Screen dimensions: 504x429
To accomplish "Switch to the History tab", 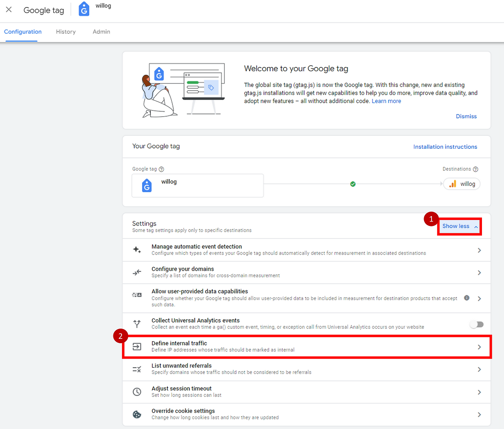I will pyautogui.click(x=66, y=32).
